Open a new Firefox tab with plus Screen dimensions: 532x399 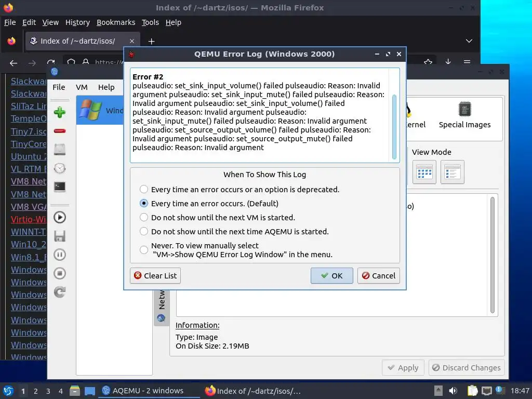(151, 41)
